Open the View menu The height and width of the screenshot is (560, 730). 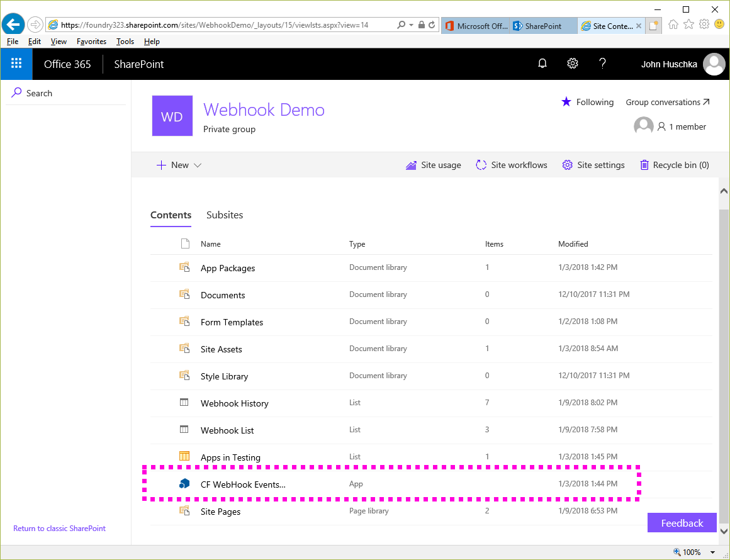(59, 42)
